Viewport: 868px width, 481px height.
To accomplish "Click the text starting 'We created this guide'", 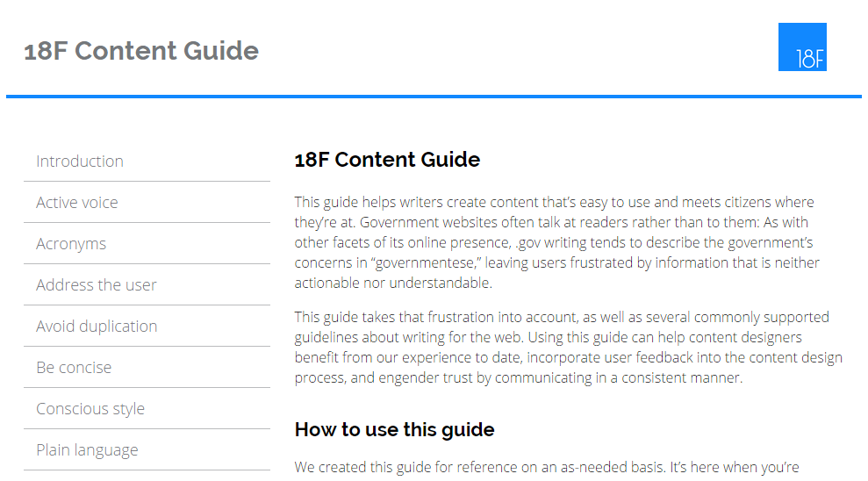I will click(x=547, y=467).
